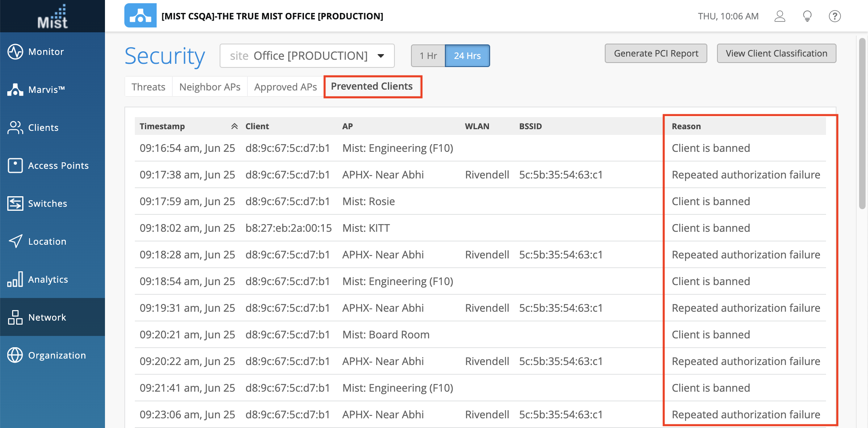
Task: Open the Monitor heartbeat icon
Action: (x=15, y=52)
